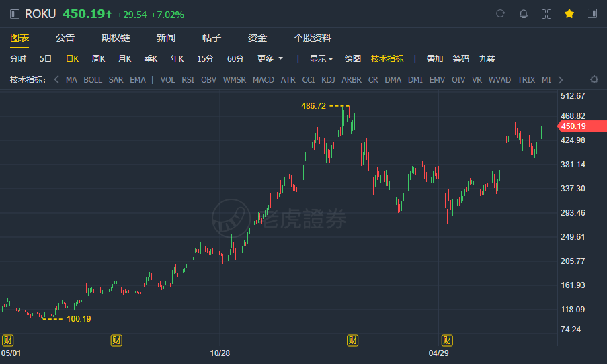Expand the 更多 periods dropdown

pyautogui.click(x=270, y=59)
